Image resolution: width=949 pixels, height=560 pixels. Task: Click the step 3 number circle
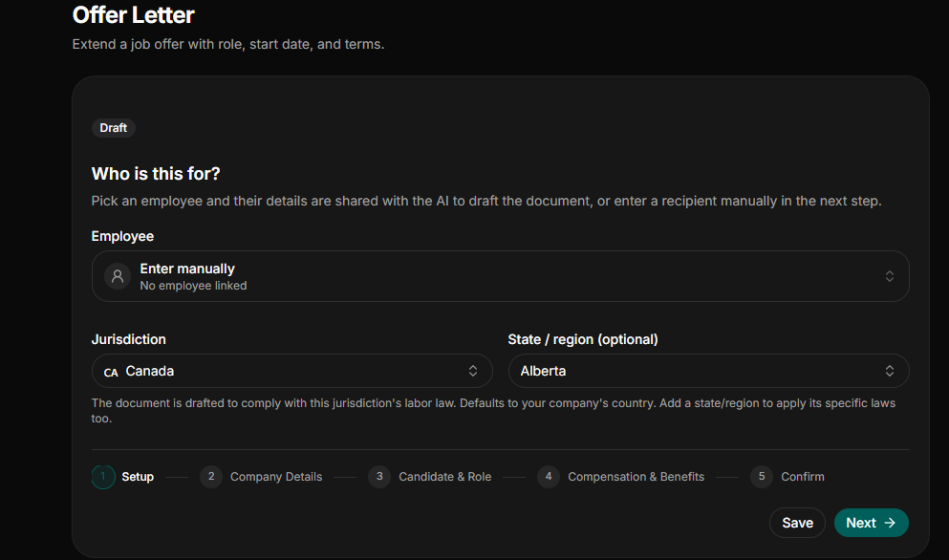click(x=379, y=477)
